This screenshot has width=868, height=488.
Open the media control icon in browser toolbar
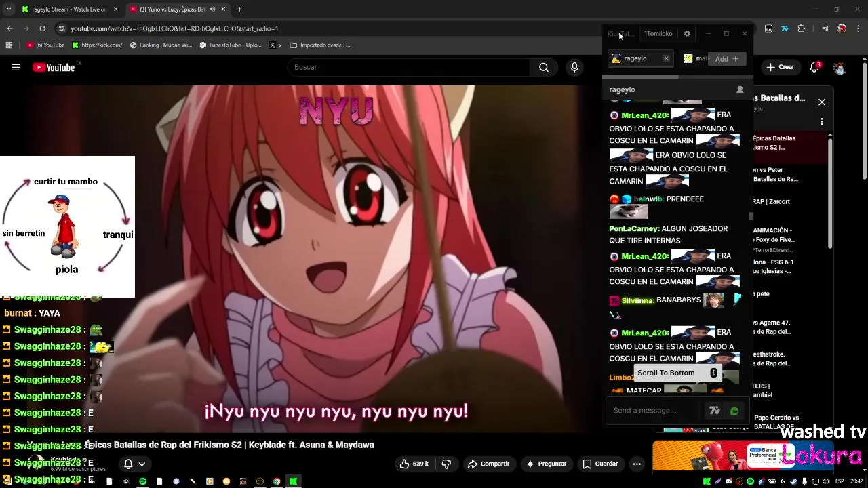(825, 28)
